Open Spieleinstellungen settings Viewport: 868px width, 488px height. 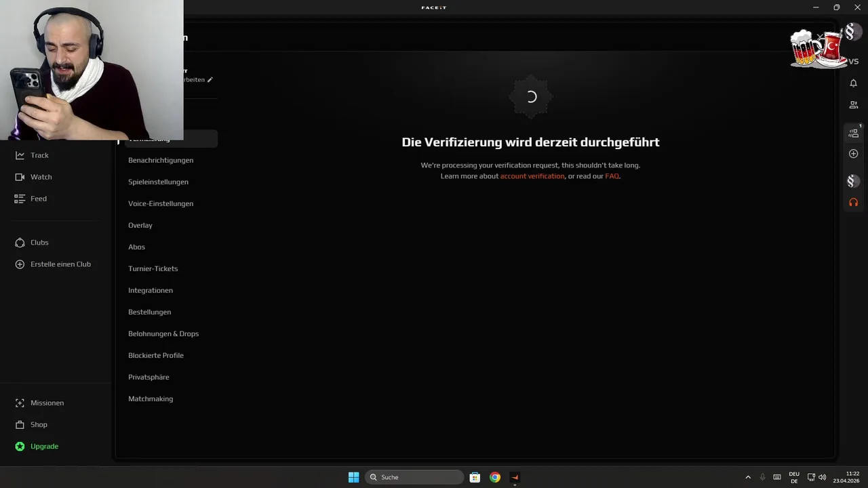click(x=158, y=182)
